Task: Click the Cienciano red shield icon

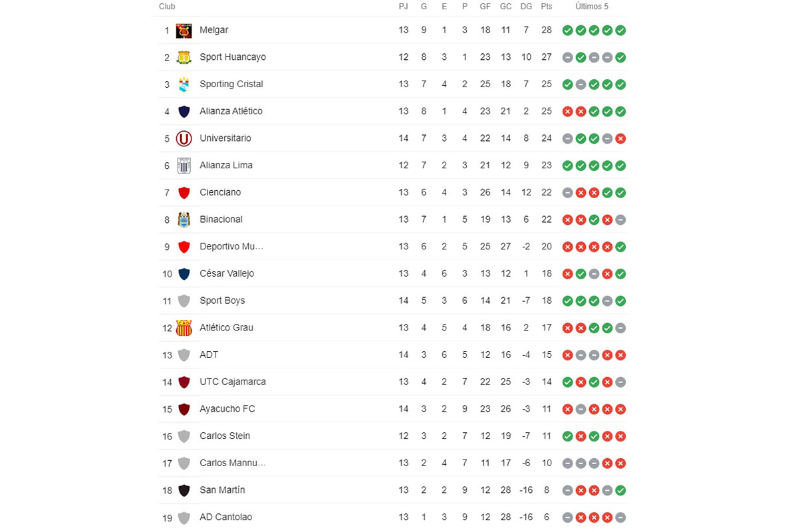Action: [184, 193]
